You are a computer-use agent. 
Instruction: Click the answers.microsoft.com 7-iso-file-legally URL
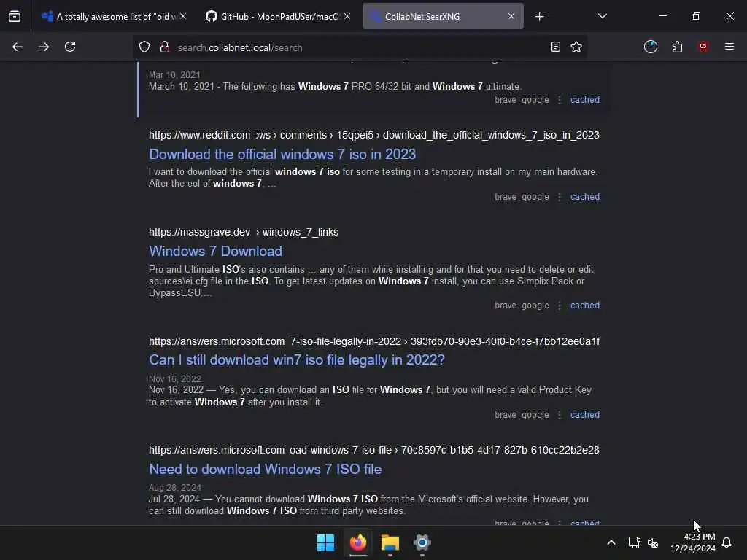point(374,341)
